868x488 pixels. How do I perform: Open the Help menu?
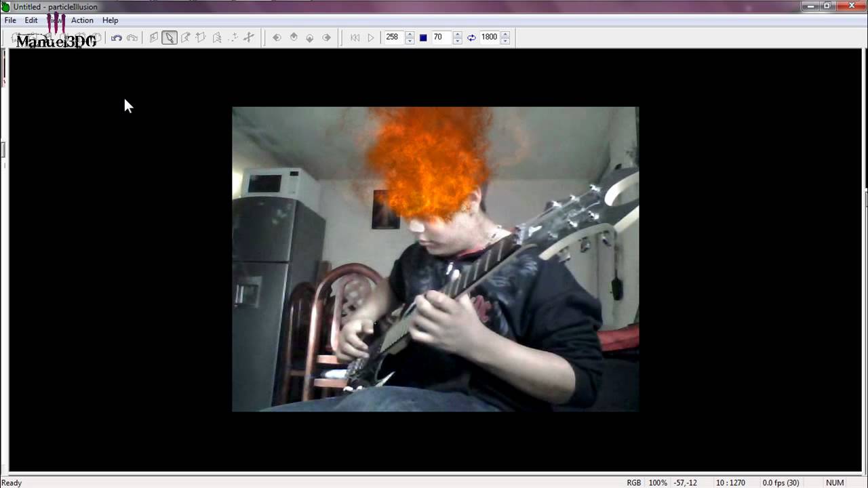tap(110, 20)
